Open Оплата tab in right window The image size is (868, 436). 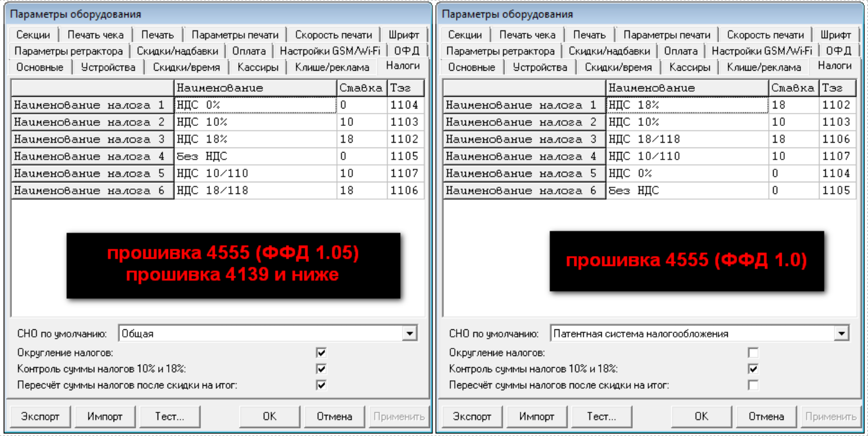[x=681, y=51]
